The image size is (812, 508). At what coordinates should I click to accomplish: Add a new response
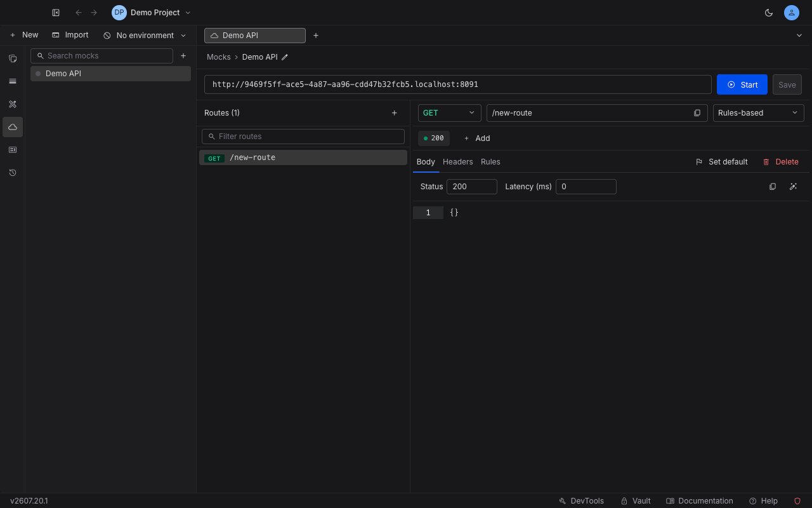[476, 138]
